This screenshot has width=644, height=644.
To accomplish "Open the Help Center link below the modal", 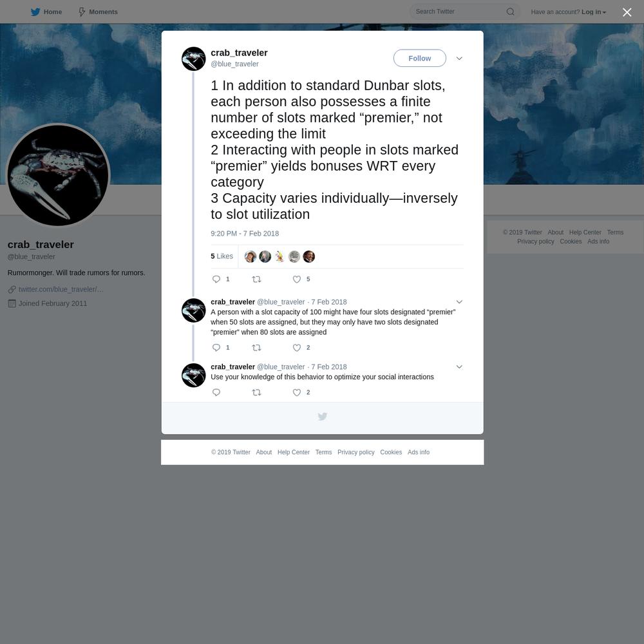I will point(293,452).
